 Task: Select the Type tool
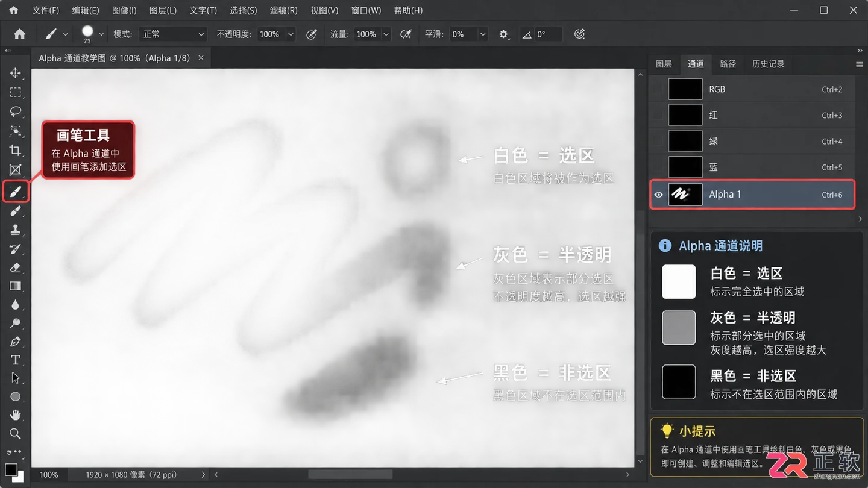point(15,360)
